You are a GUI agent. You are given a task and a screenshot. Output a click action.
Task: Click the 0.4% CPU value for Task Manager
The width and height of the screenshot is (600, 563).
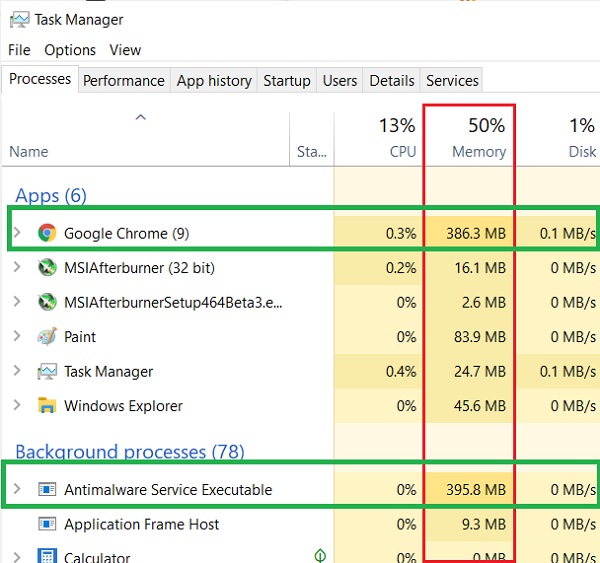point(401,372)
